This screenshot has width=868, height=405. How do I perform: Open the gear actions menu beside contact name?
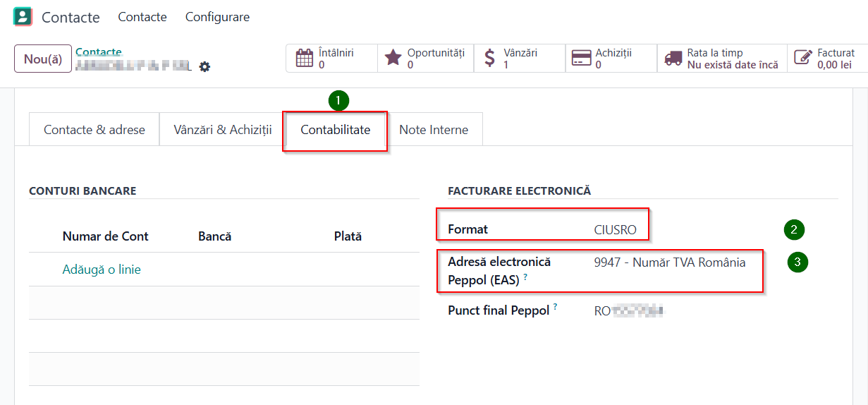[204, 66]
